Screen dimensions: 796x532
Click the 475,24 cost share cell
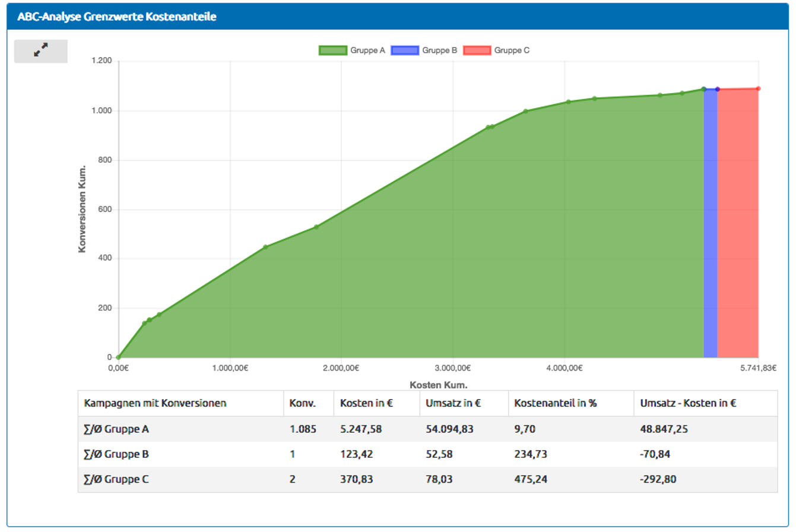[x=530, y=480]
